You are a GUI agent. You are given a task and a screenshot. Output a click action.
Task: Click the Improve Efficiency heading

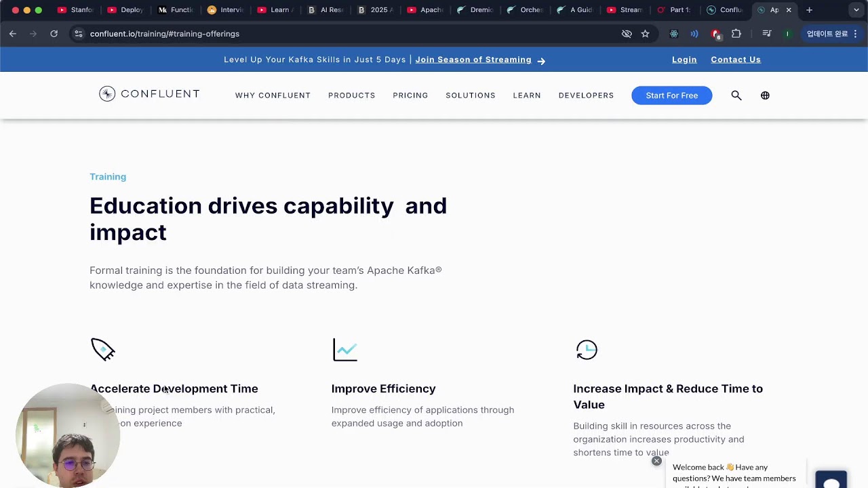click(383, 388)
